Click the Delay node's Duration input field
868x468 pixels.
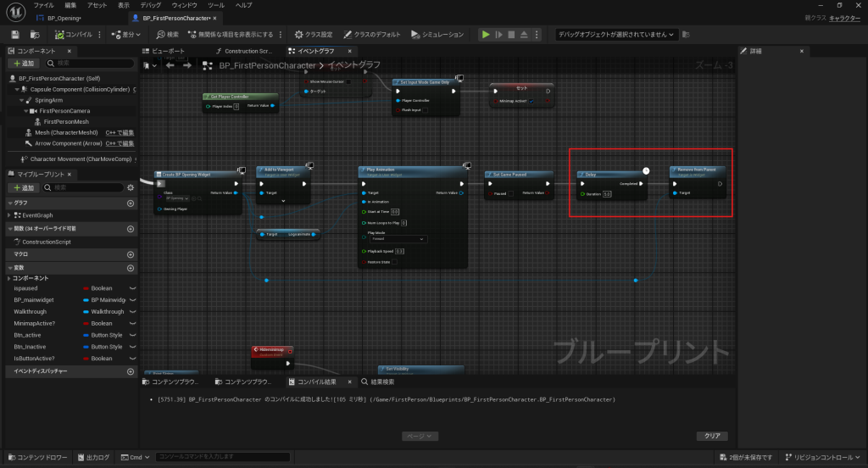(x=607, y=194)
